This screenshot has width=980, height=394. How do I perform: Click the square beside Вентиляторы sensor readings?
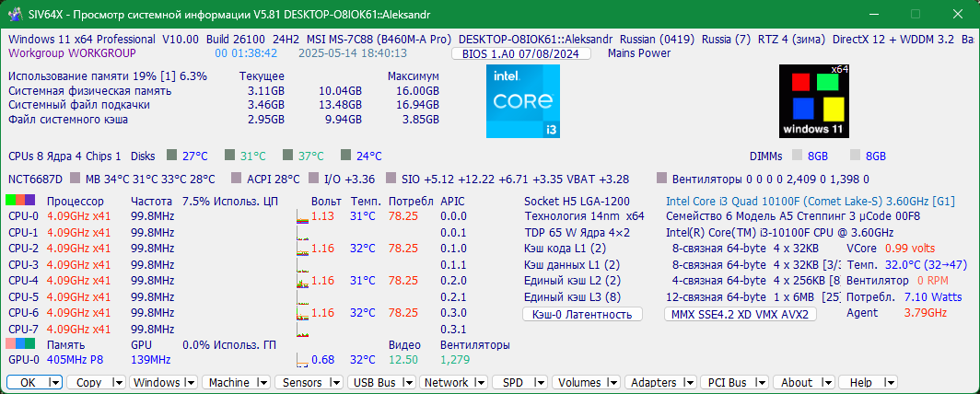(662, 179)
